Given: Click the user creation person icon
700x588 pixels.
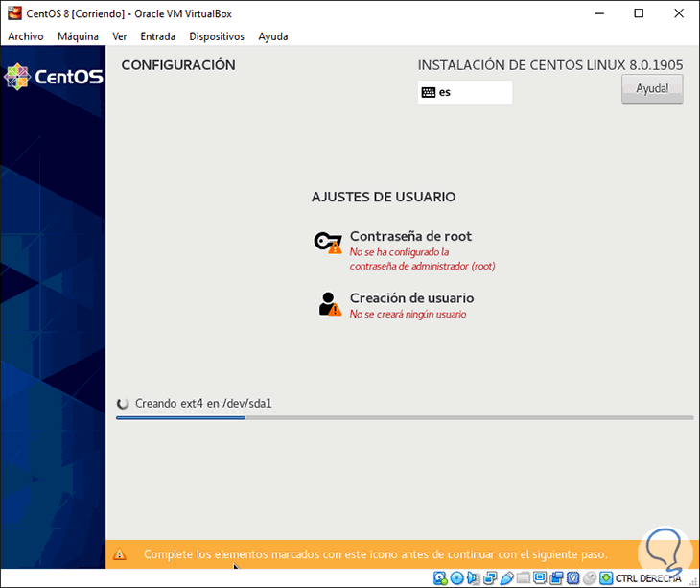Looking at the screenshot, I should coord(330,304).
